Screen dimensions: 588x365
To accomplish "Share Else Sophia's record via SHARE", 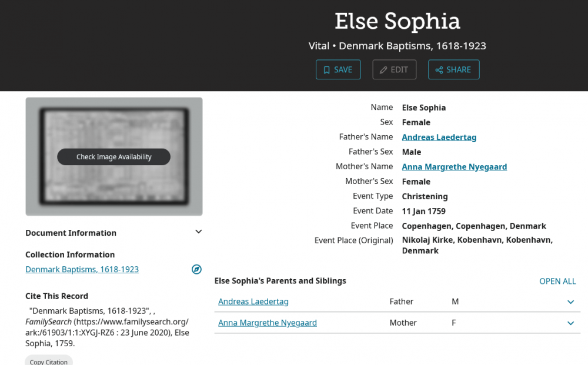I will tap(453, 69).
